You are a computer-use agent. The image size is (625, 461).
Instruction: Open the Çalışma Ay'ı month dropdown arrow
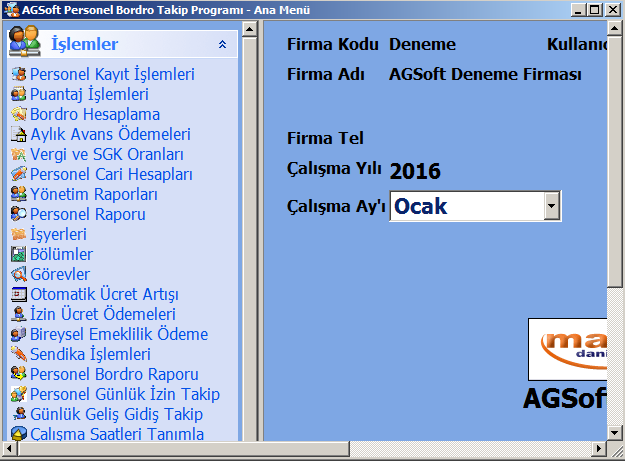(552, 206)
